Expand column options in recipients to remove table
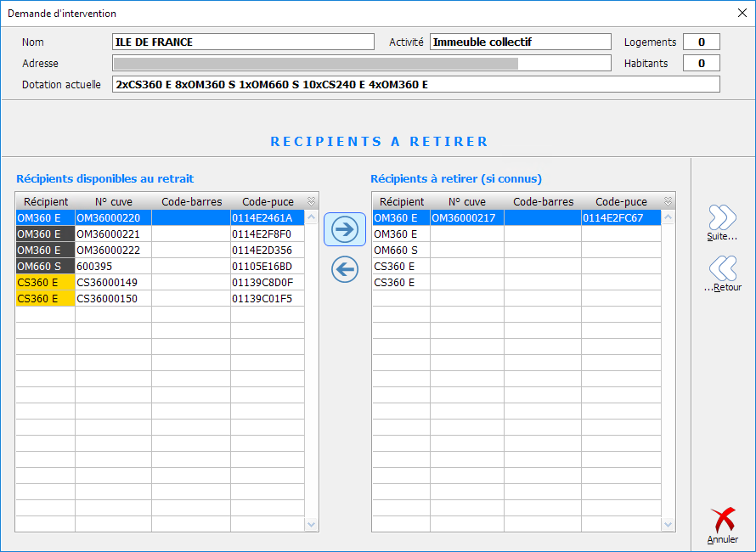756x552 pixels. tap(668, 201)
